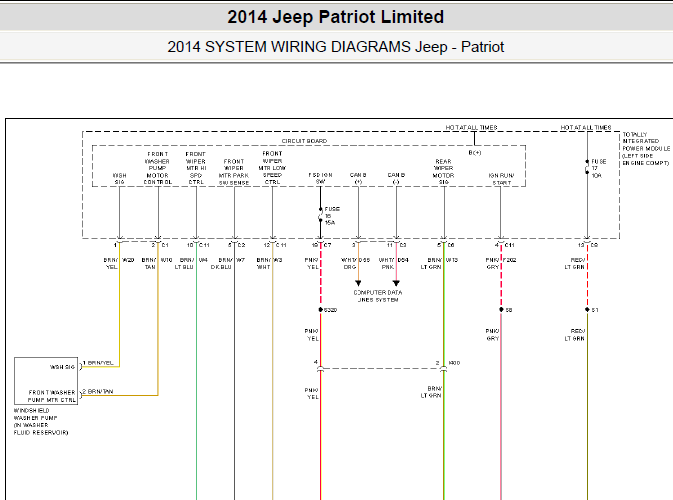Click the '1 BRN/YEL' pump connector label
The image size is (673, 500).
(x=98, y=363)
